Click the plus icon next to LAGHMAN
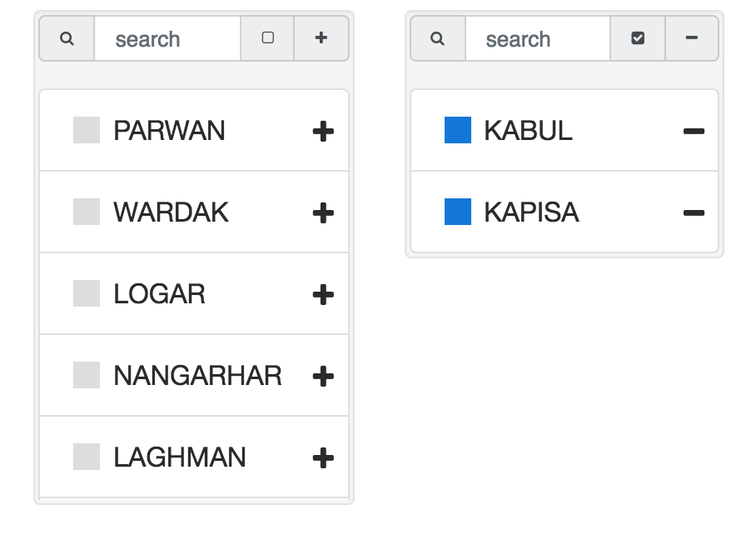The width and height of the screenshot is (756, 535). (323, 458)
